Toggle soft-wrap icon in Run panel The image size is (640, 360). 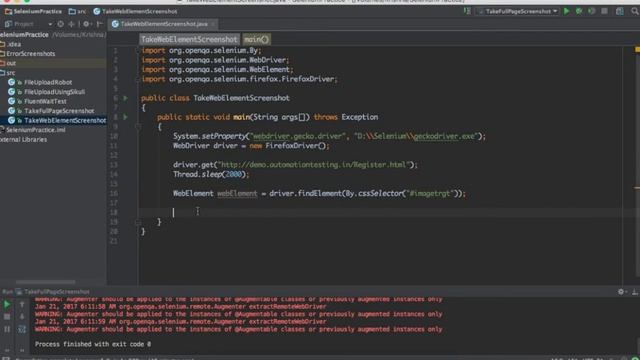(x=22, y=329)
